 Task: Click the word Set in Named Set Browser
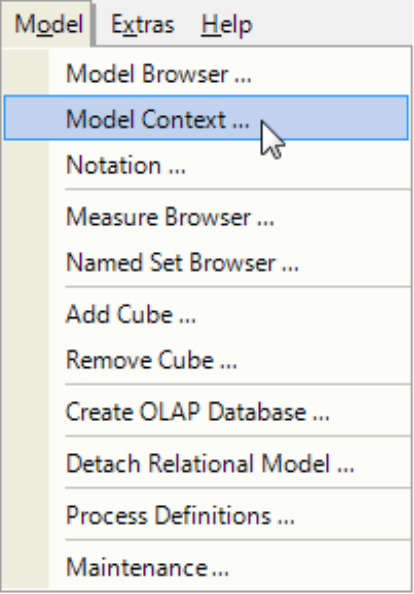(x=166, y=263)
